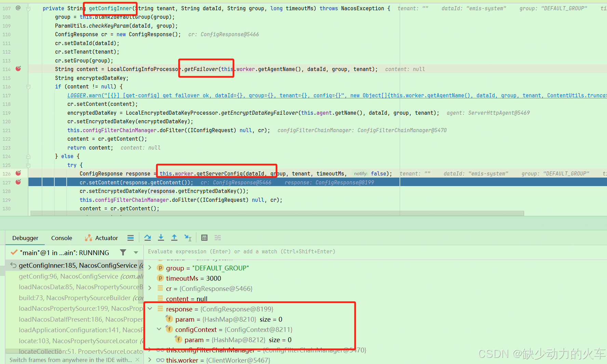Click the object icon beside content = null
The height and width of the screenshot is (364, 607).
click(160, 299)
